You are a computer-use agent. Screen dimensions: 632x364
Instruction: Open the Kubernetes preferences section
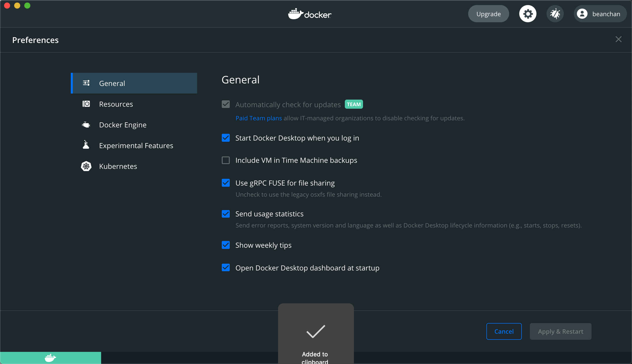point(118,166)
